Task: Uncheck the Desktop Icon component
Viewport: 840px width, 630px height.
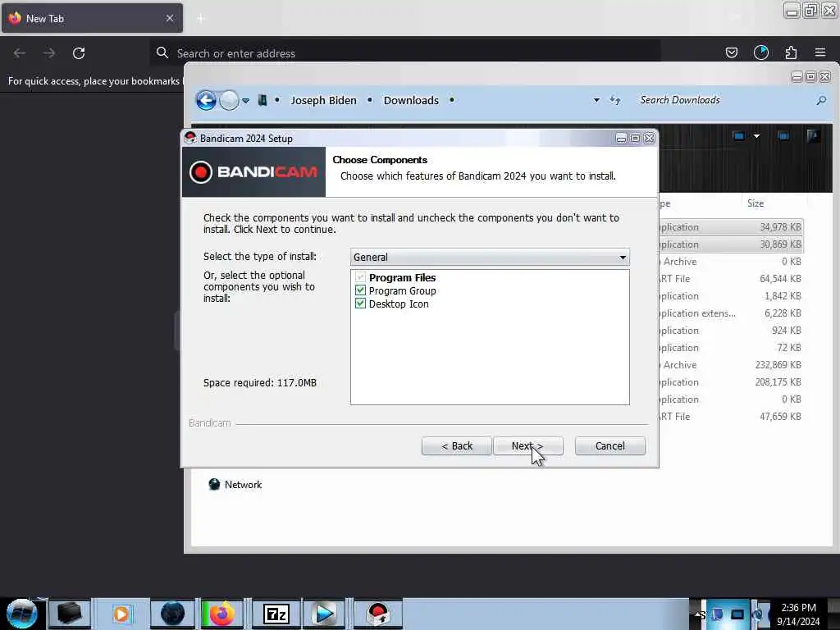Action: coord(361,304)
